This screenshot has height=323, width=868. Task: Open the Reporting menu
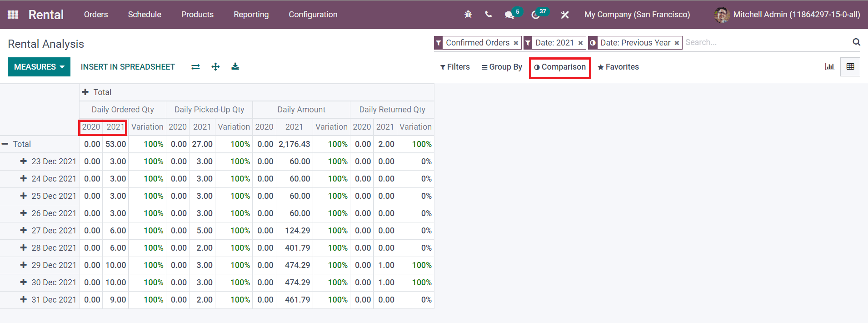[x=251, y=15]
